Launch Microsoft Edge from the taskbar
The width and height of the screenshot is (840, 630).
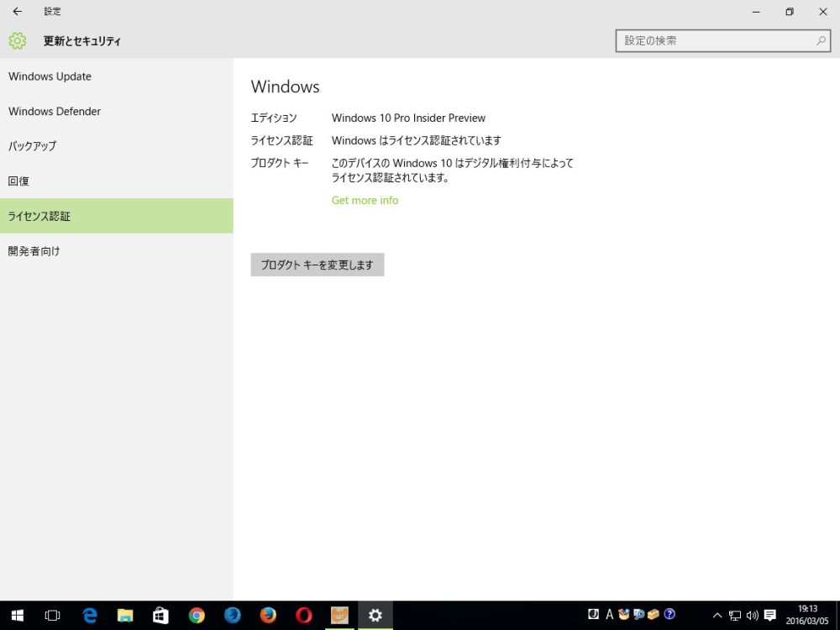click(90, 615)
